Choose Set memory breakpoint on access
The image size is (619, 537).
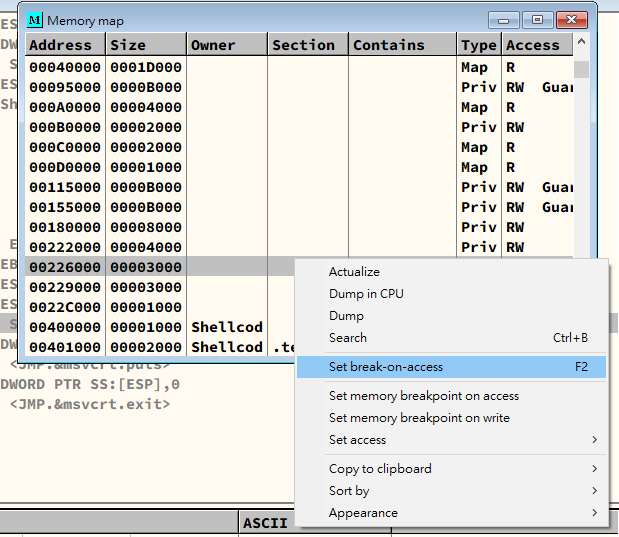(424, 396)
